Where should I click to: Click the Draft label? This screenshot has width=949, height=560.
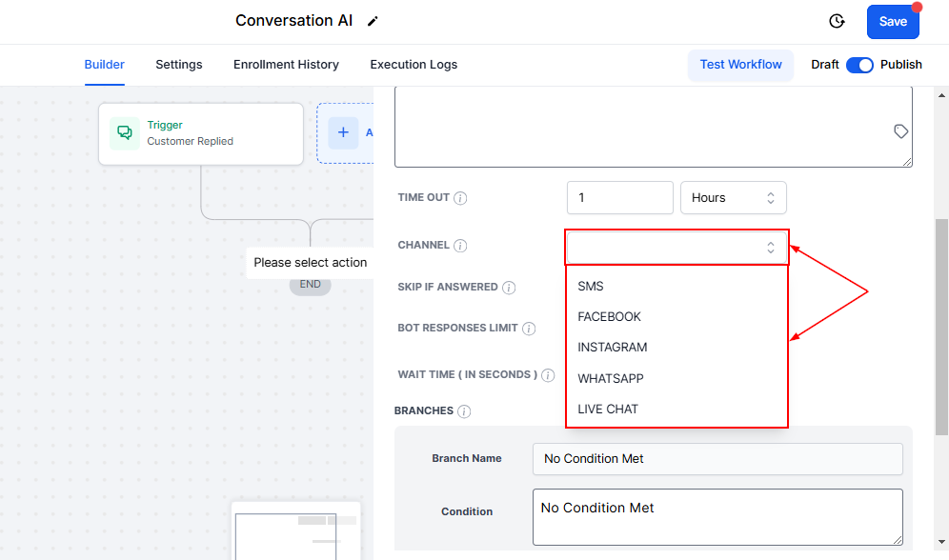(x=825, y=65)
